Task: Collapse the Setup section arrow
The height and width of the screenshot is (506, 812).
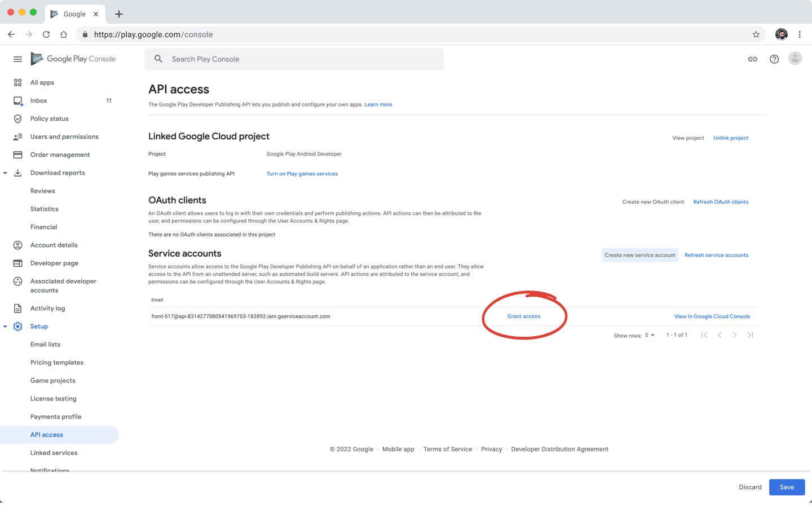Action: tap(5, 327)
